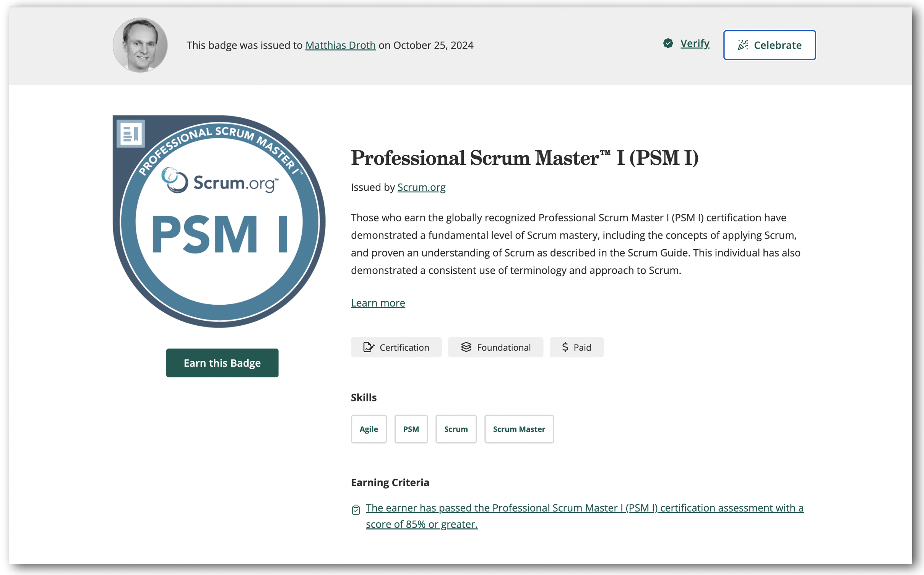Click the Foundational layers icon
This screenshot has width=924, height=575.
pos(466,347)
